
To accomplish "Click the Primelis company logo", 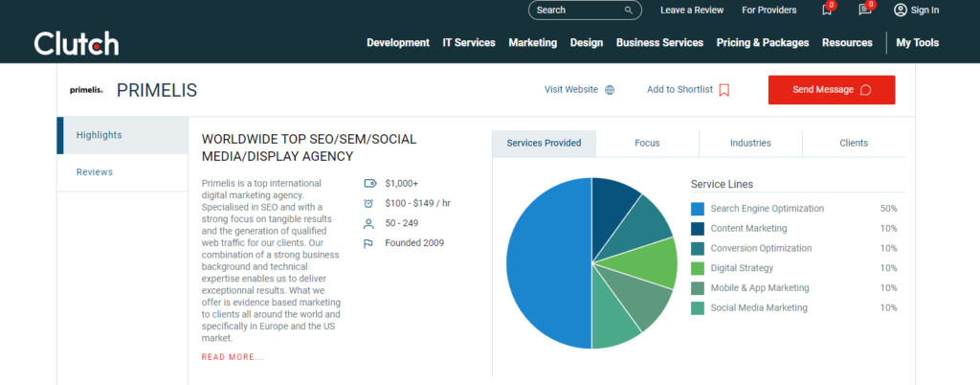I will (x=86, y=90).
